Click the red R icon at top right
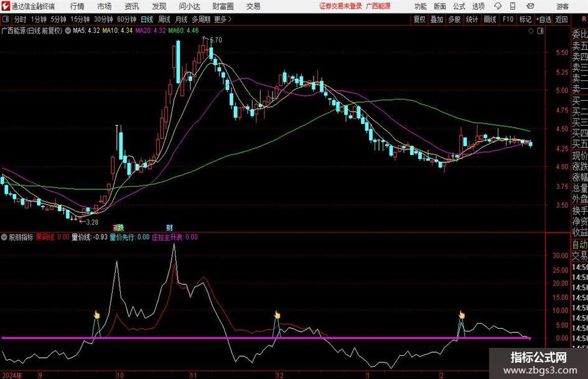The image size is (588, 379). 584,19
